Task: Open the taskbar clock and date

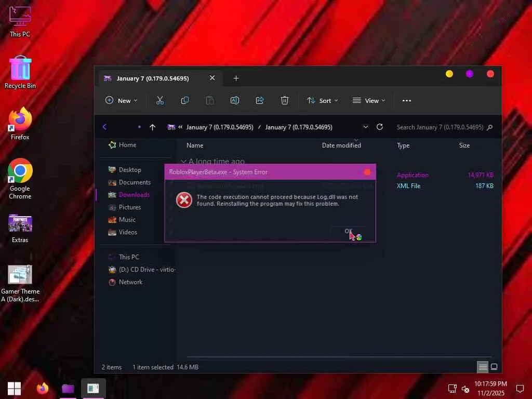Action: click(490, 388)
